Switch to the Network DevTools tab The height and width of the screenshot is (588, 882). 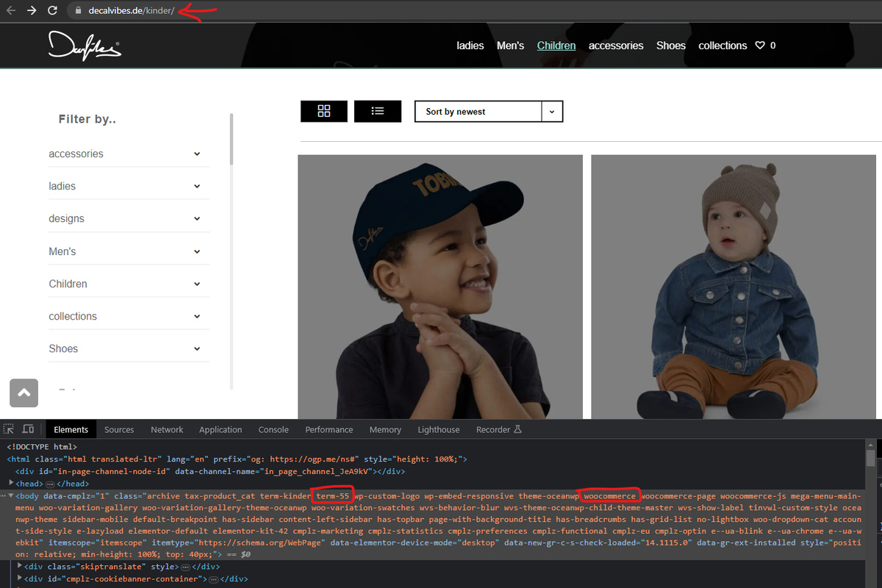[x=167, y=429]
